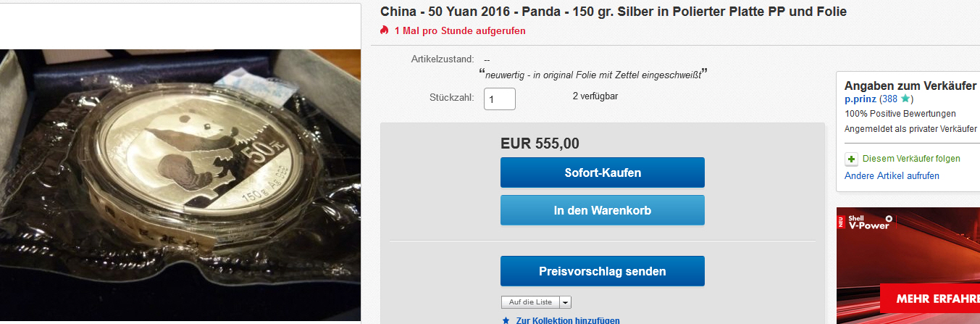Click the red flame icon near the view count
Viewport: 980px width, 324px height.
384,30
